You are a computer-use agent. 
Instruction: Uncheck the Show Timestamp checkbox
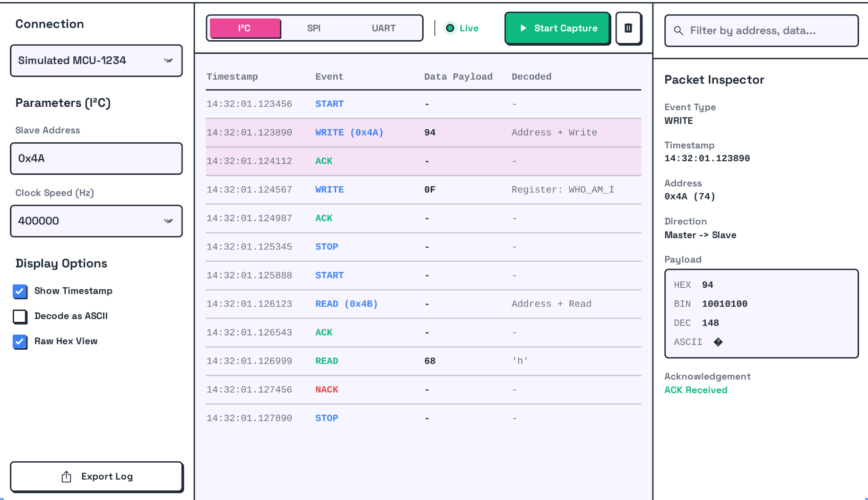coord(20,291)
